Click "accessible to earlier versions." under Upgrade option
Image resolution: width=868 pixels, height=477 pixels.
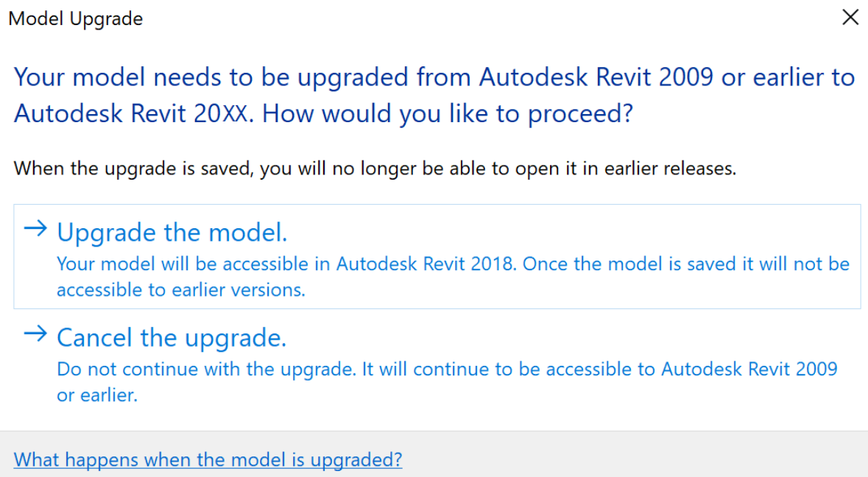(180, 290)
